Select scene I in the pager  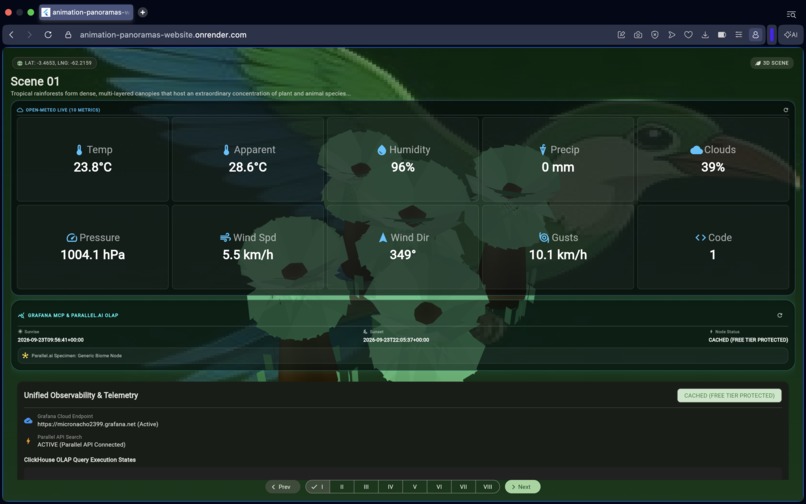click(x=318, y=487)
